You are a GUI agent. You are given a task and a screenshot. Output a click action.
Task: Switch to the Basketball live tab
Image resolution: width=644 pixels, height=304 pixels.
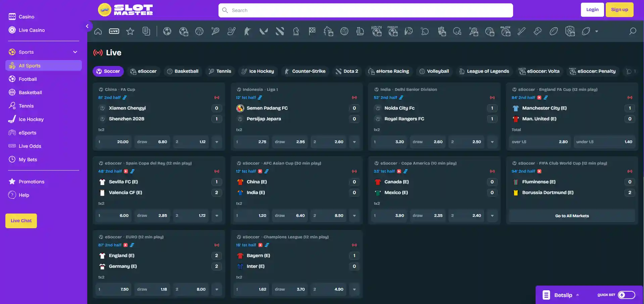click(x=183, y=71)
